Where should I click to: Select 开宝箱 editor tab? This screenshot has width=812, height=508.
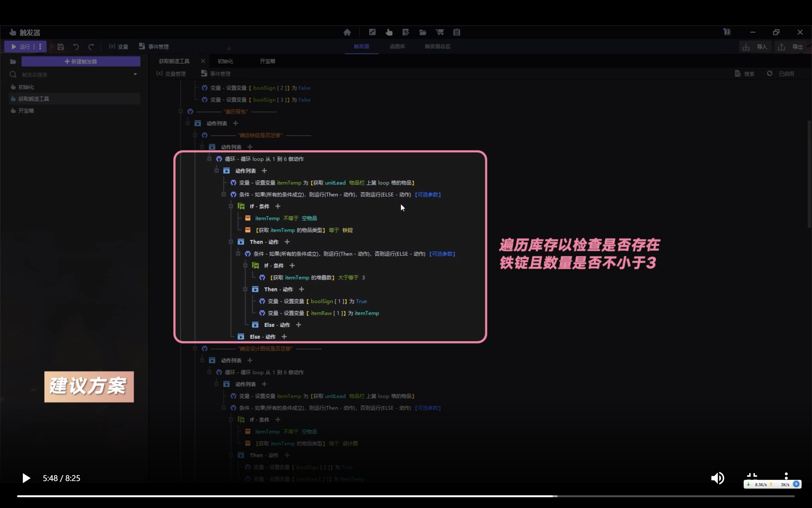pyautogui.click(x=267, y=61)
